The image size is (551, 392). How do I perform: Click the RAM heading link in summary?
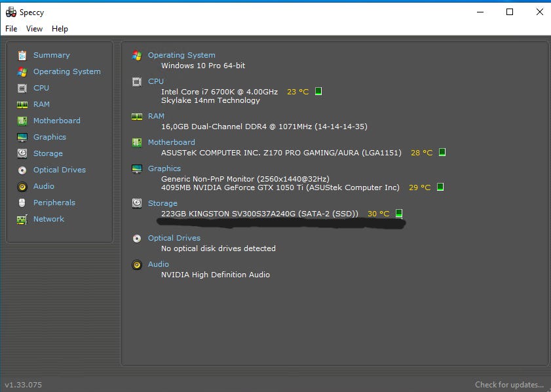tap(156, 116)
